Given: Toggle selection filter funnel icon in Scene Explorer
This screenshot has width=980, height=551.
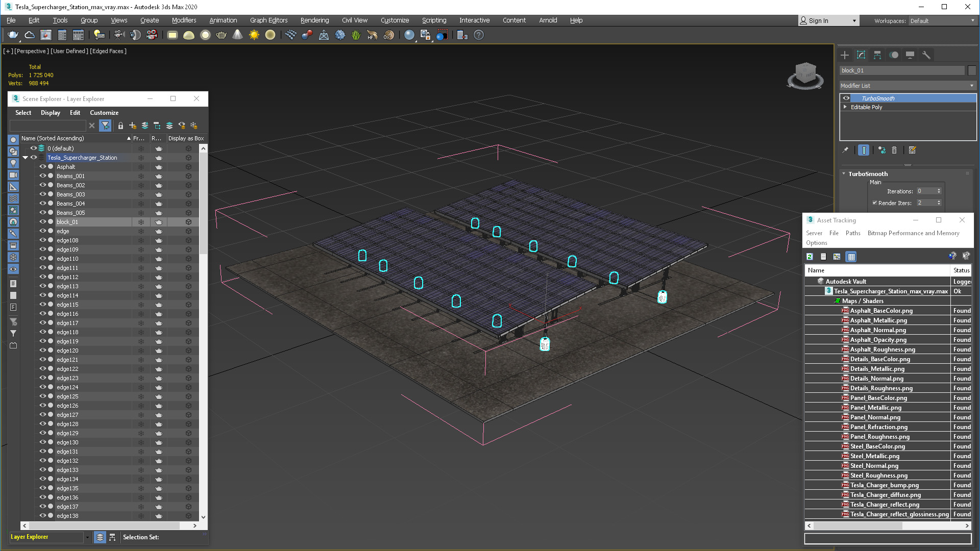Looking at the screenshot, I should 105,126.
